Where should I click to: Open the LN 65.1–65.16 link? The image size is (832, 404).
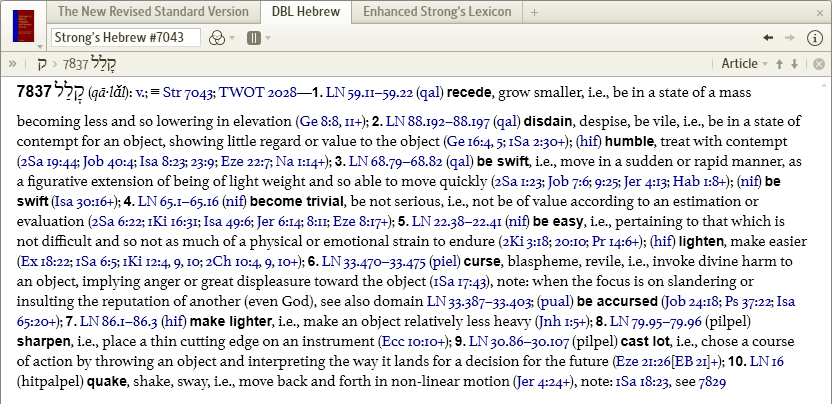177,201
